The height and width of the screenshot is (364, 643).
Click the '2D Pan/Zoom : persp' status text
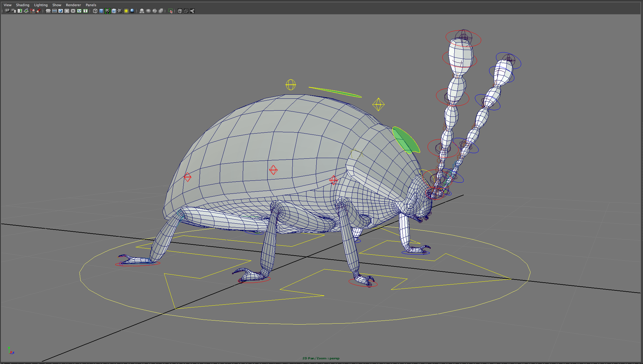(x=321, y=358)
